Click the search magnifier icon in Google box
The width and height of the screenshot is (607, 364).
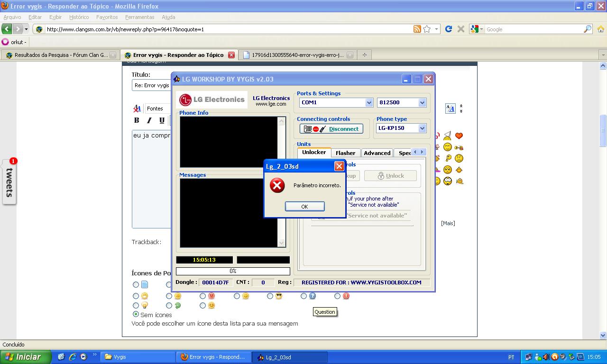coord(588,29)
